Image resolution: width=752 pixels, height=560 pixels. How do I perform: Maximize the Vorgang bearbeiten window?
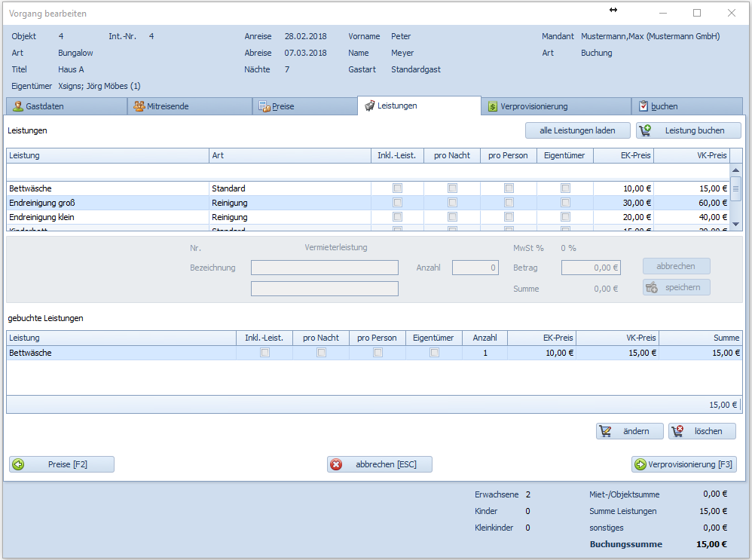tap(697, 13)
